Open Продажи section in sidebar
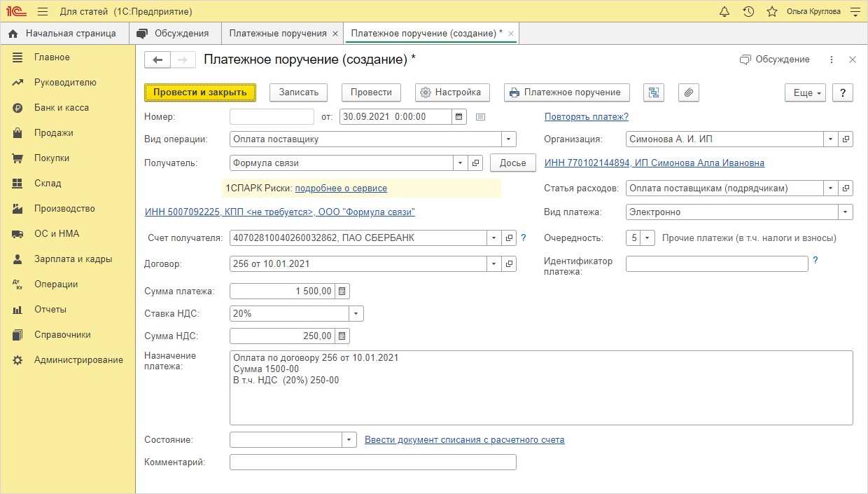Screen dimensions: 868x494 tap(67, 133)
